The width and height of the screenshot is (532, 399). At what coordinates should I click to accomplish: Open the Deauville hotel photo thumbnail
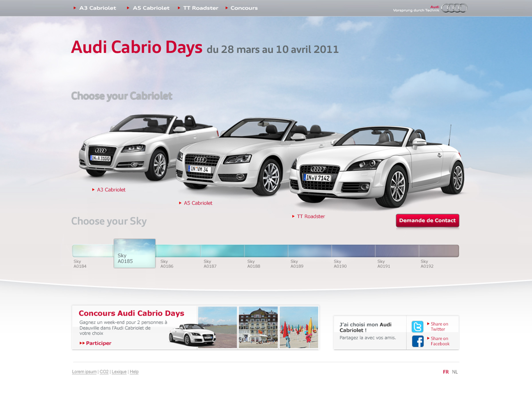[x=258, y=327]
